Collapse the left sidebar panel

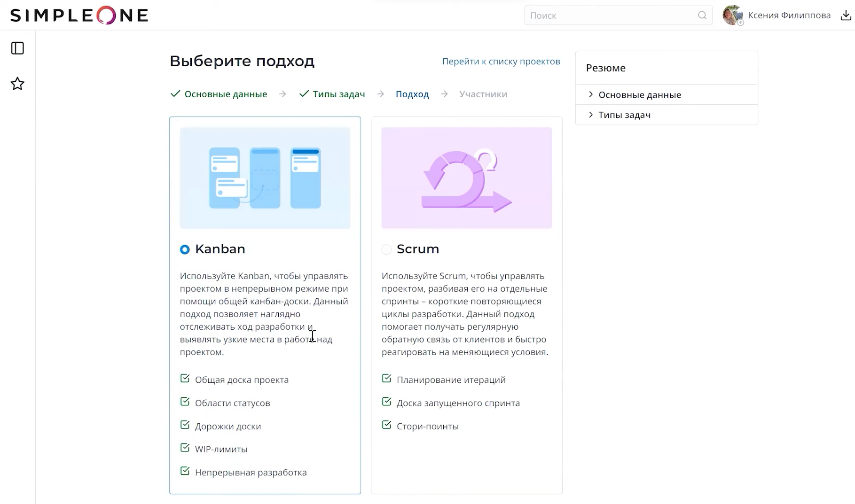[17, 48]
